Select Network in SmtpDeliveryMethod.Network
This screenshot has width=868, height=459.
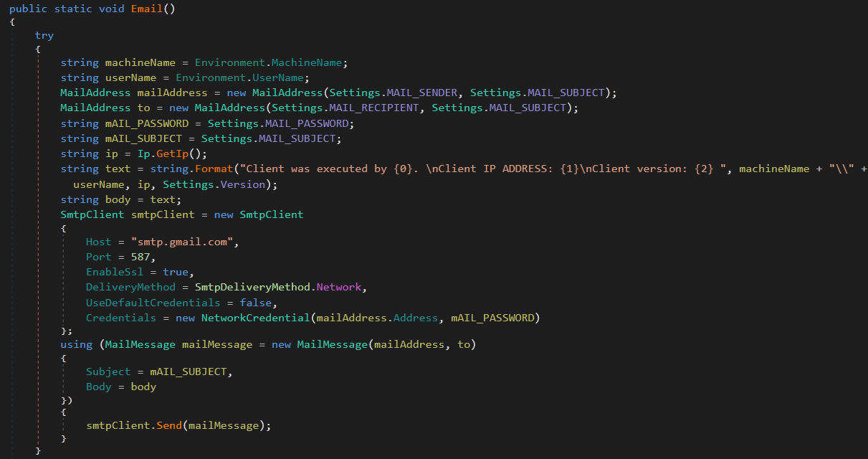point(339,287)
